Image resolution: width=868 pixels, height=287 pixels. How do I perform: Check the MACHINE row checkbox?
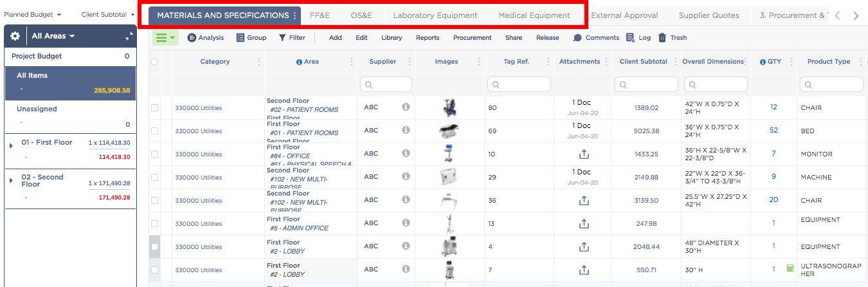pos(154,178)
